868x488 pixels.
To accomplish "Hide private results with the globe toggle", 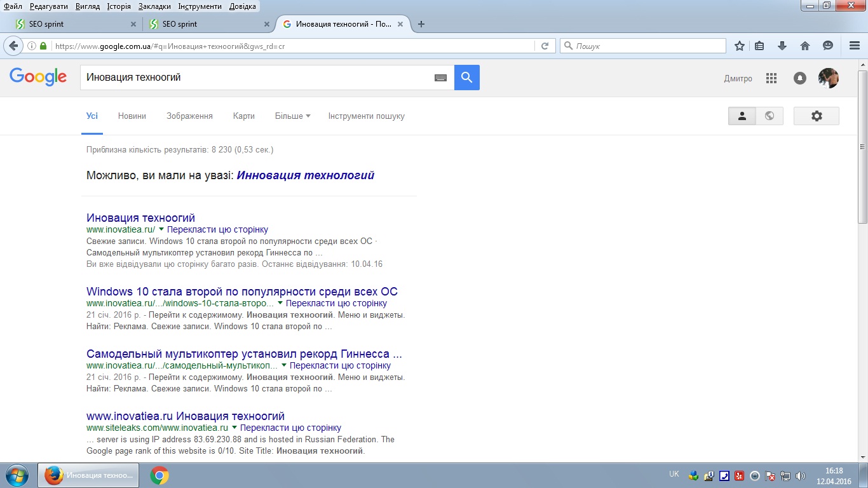I will click(770, 116).
